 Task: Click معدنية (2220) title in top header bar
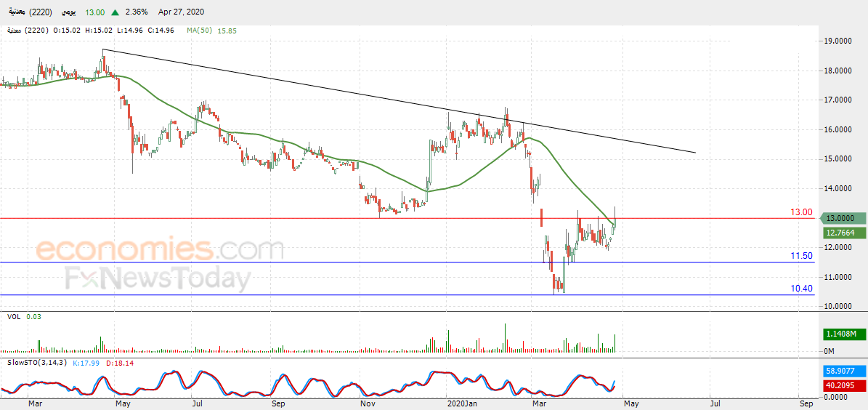click(30, 12)
